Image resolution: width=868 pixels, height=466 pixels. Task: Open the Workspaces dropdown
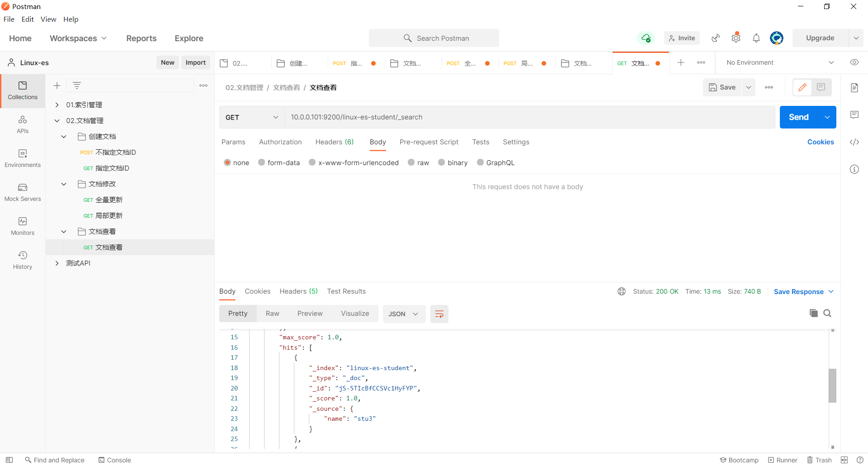pyautogui.click(x=78, y=38)
